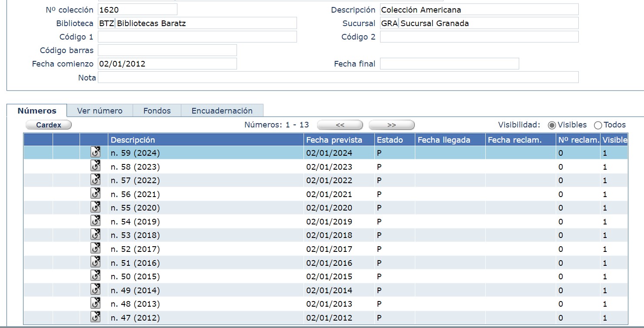This screenshot has width=644, height=328.
Task: Open the Ver número tab
Action: click(x=100, y=111)
